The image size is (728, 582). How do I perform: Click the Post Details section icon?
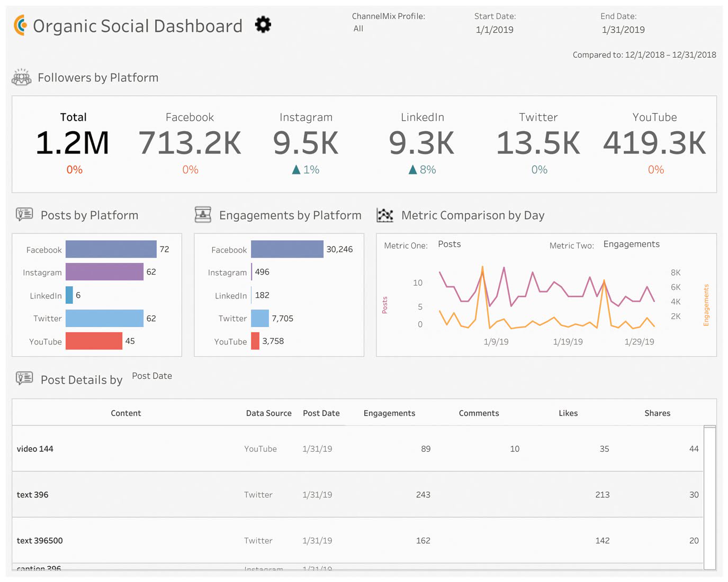[24, 378]
